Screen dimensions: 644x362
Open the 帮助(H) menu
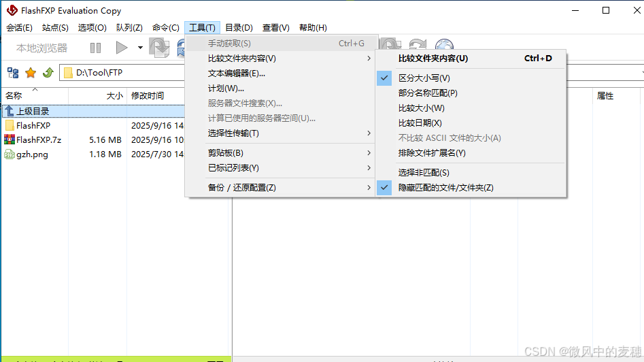point(313,27)
